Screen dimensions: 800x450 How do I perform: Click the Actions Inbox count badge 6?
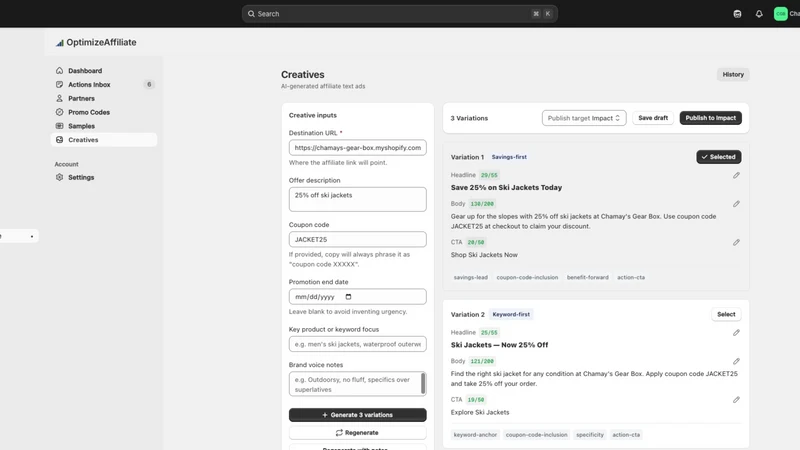point(149,84)
